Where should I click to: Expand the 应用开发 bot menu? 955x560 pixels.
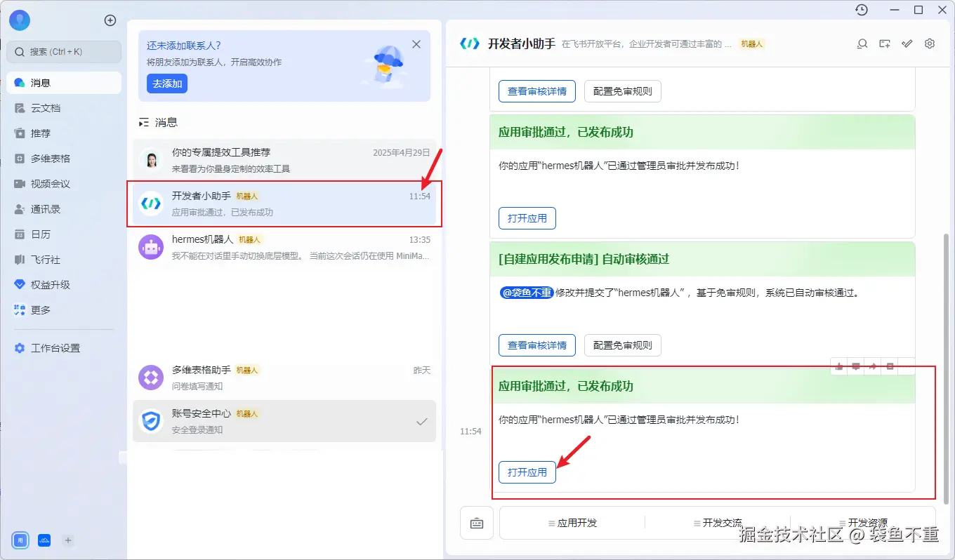[572, 523]
